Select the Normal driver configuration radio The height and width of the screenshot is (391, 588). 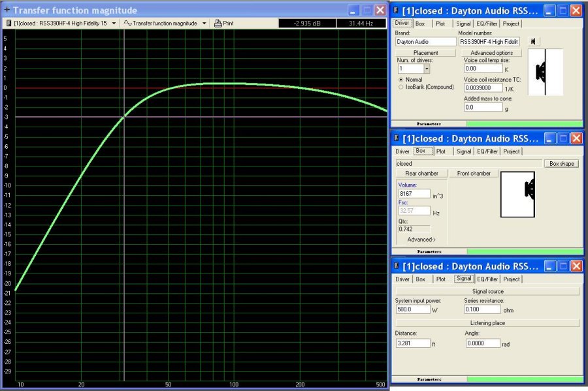pos(401,80)
